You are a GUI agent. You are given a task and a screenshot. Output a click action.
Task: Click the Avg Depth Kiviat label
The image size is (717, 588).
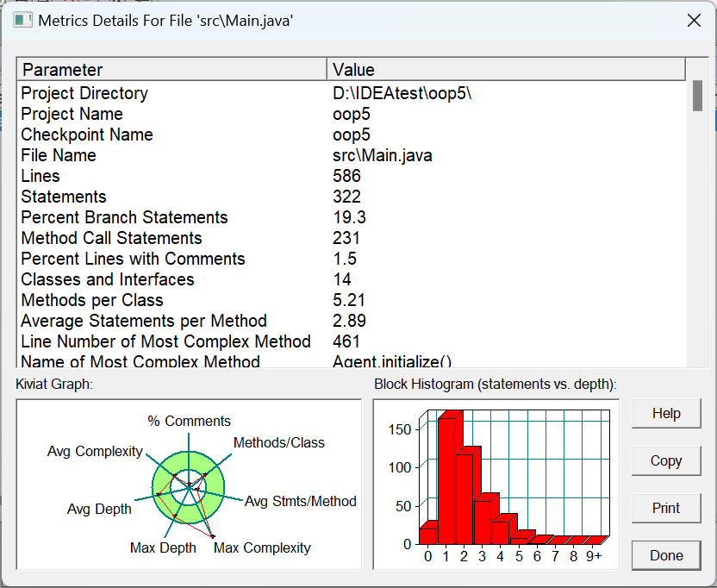click(x=99, y=509)
